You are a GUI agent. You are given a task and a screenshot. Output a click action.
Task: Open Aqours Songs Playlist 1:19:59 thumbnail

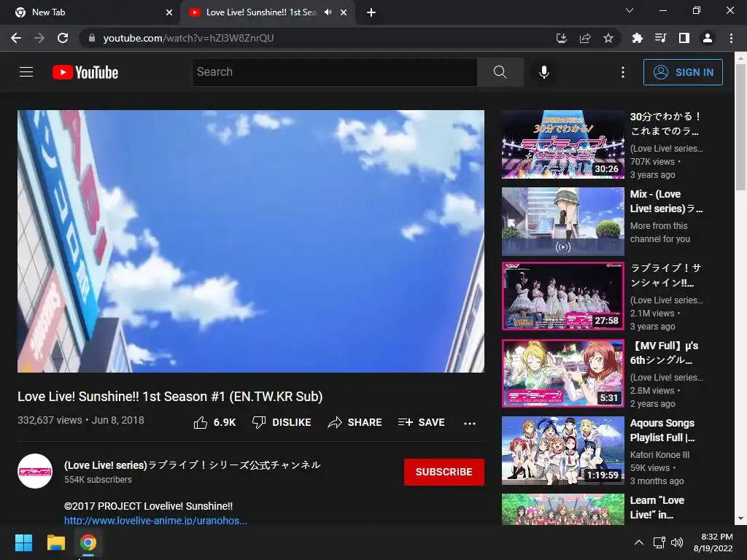click(563, 451)
